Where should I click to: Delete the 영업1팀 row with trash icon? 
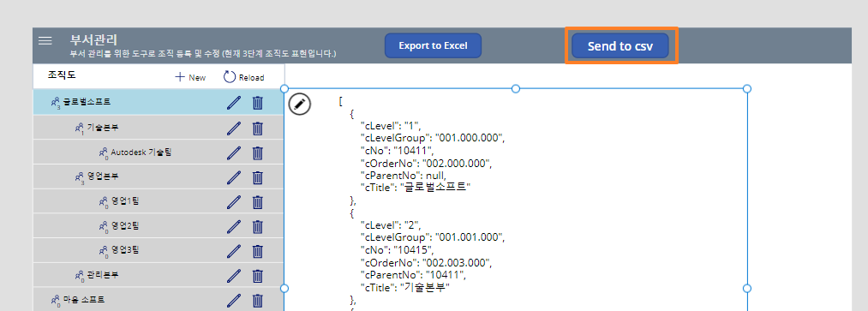257,202
